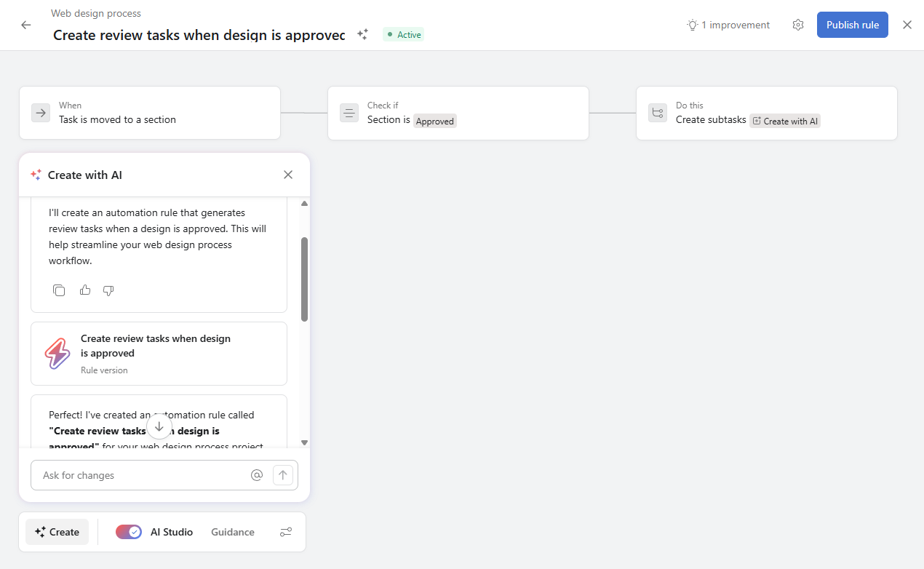924x569 pixels.
Task: Switch to the Guidance tab
Action: click(x=232, y=532)
